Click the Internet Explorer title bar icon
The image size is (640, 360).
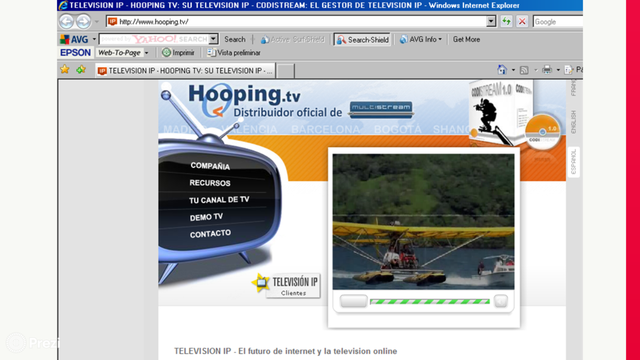(x=63, y=5)
